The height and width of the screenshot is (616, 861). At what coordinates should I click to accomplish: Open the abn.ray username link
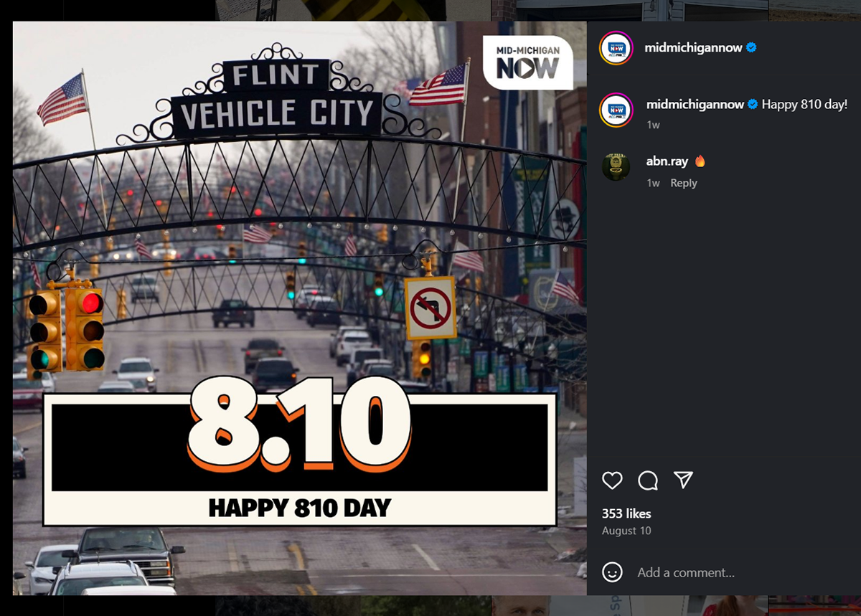pos(667,161)
